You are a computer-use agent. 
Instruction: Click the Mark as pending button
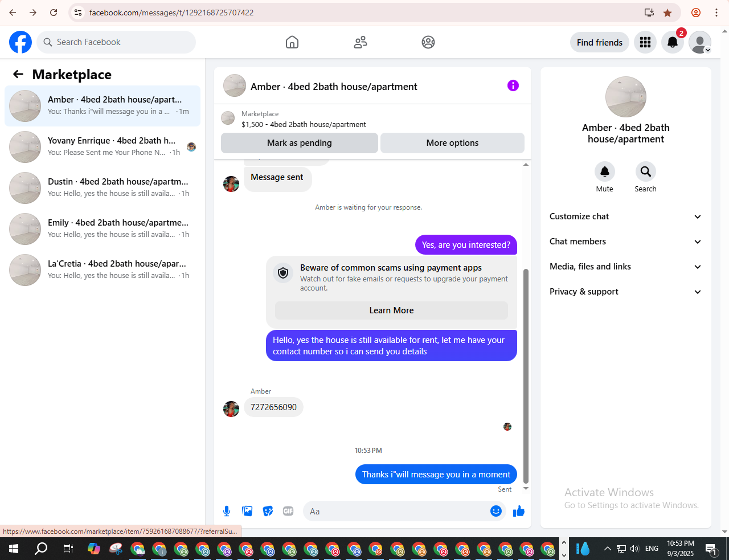pyautogui.click(x=300, y=143)
